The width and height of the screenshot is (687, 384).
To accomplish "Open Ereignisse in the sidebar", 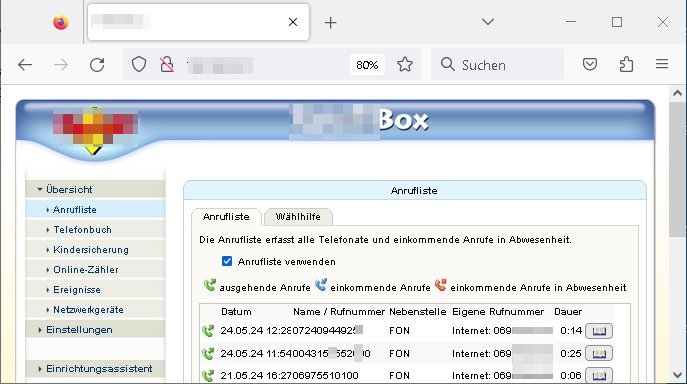I will click(x=95, y=290).
